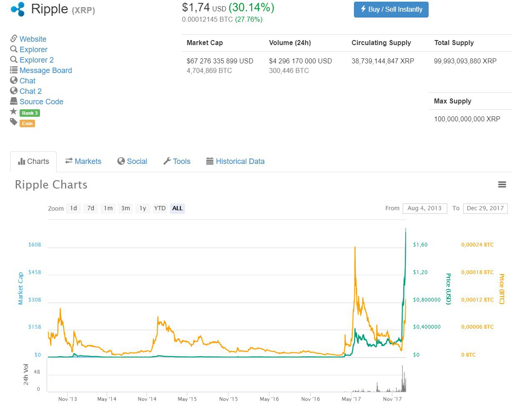Click the 24h Vol axis label

click(x=26, y=374)
